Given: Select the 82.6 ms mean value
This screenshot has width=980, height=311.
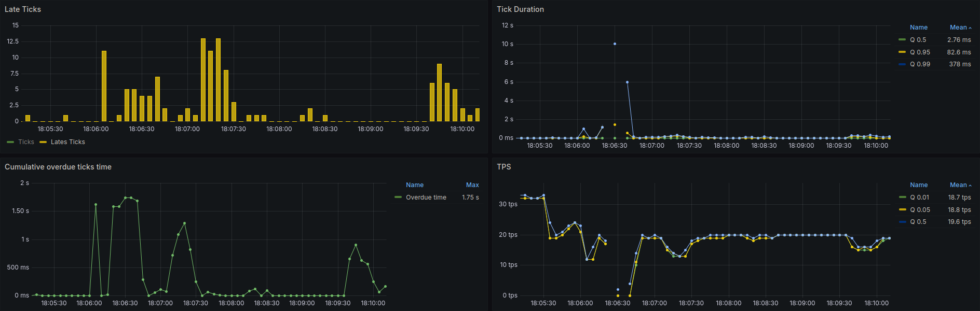Looking at the screenshot, I should click(x=959, y=52).
